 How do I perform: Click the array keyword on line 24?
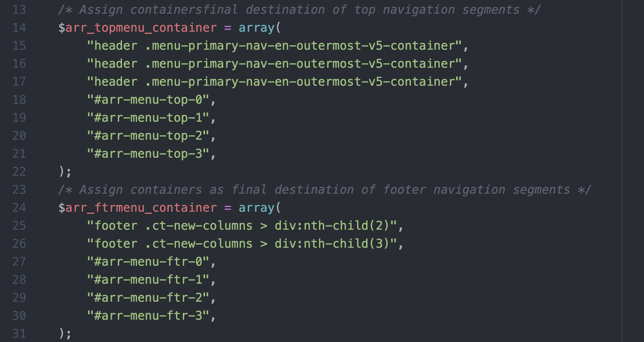tap(256, 208)
